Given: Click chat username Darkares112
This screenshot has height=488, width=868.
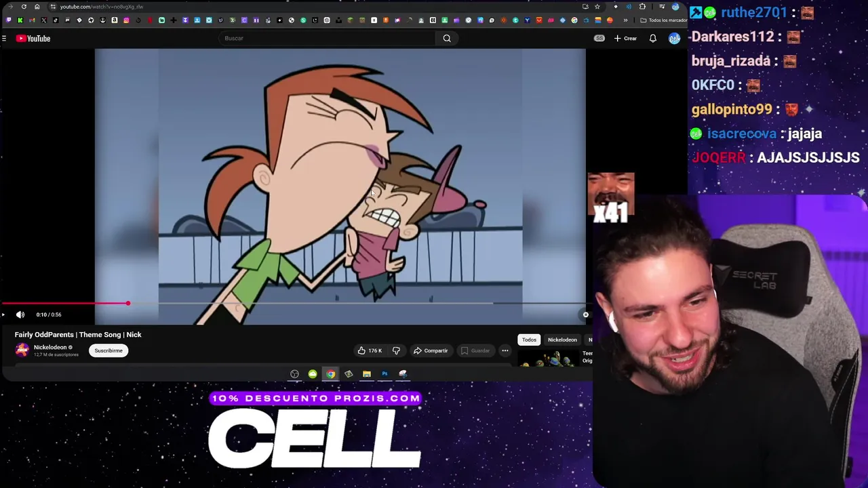Looking at the screenshot, I should click(x=732, y=37).
